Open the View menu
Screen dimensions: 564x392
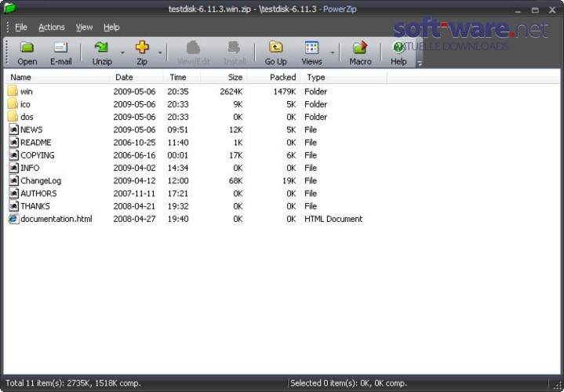click(x=84, y=27)
